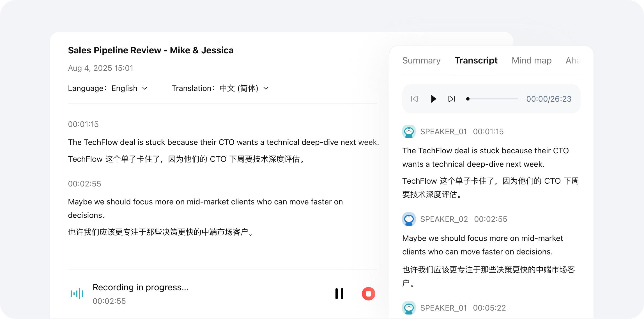The width and height of the screenshot is (644, 319).
Task: Click the SPEAKER_02 avatar icon
Action: [409, 219]
